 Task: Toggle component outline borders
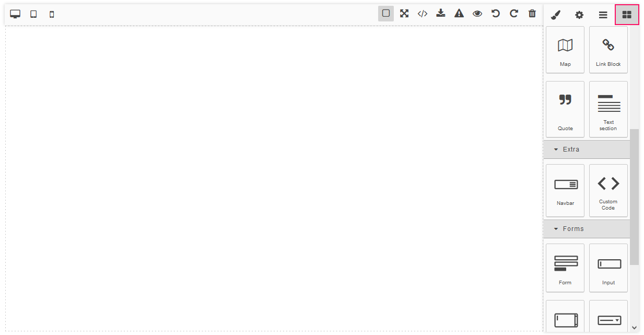coord(386,14)
